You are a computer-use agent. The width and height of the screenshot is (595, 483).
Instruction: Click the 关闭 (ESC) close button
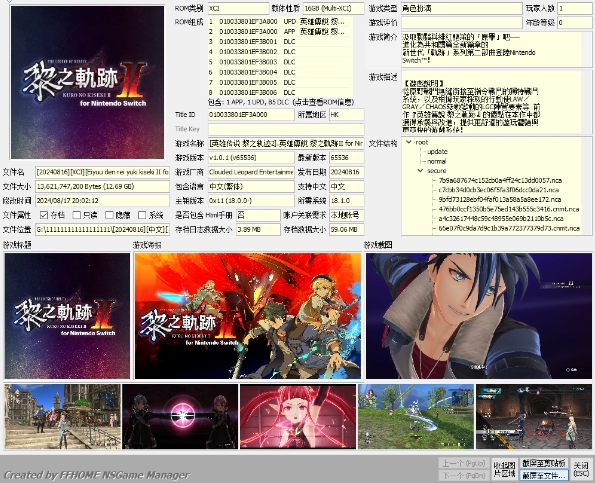coord(581,469)
